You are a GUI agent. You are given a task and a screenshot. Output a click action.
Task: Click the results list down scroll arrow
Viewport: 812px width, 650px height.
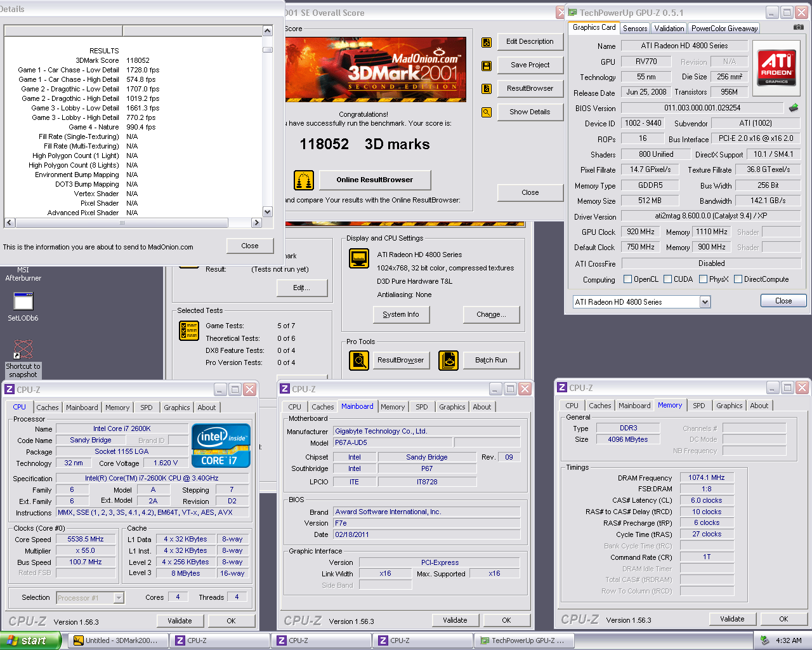coord(267,212)
